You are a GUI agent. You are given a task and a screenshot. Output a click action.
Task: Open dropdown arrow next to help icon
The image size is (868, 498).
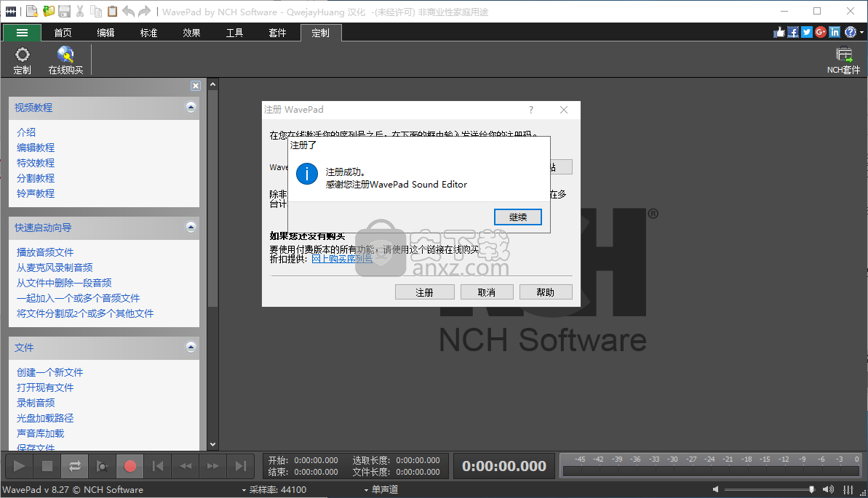[x=862, y=33]
